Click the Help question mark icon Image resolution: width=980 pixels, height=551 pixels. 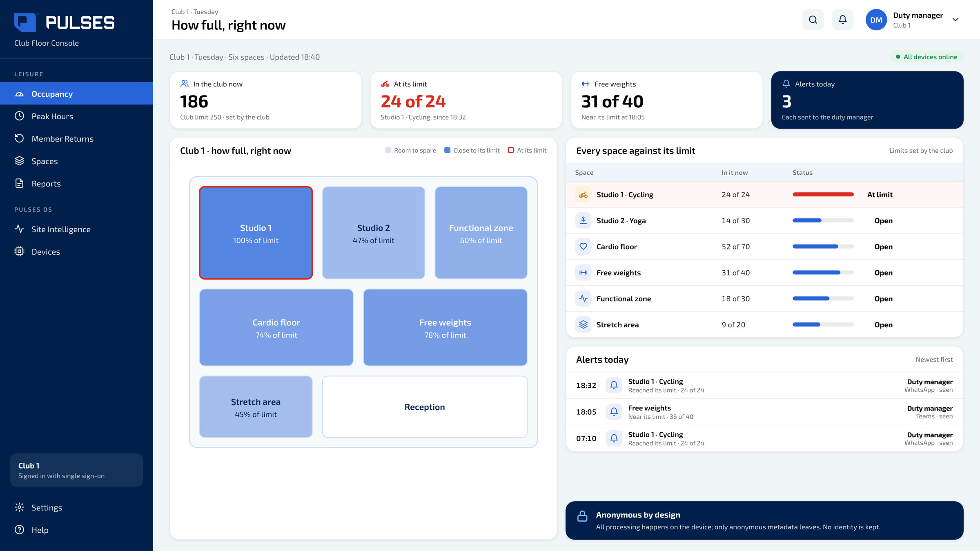19,530
